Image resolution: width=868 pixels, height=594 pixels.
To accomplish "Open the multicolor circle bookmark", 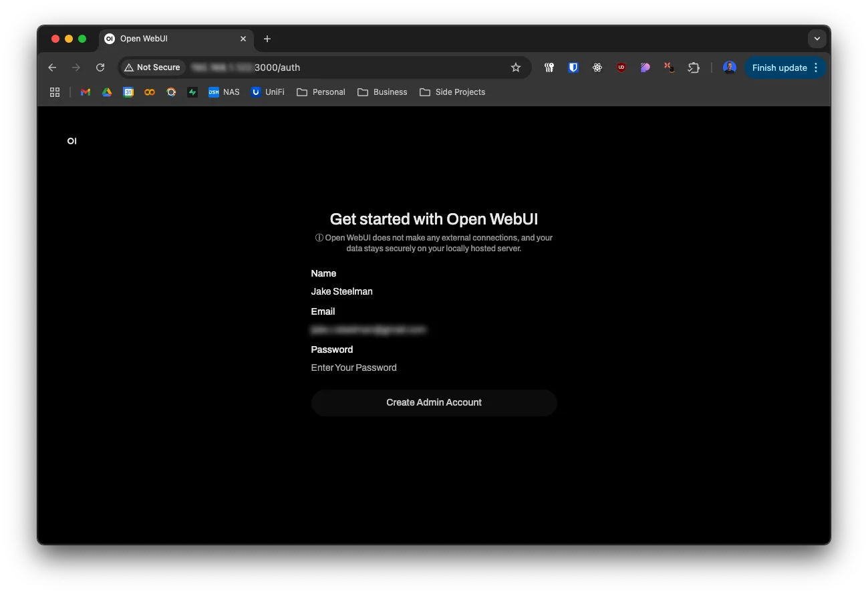I will pos(171,92).
